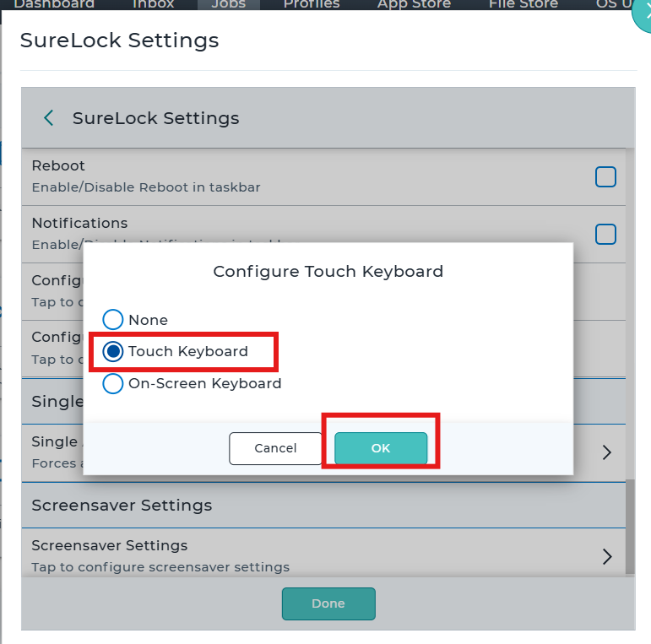Close the dialog with the teal X button
The image size is (651, 644).
[643, 13]
